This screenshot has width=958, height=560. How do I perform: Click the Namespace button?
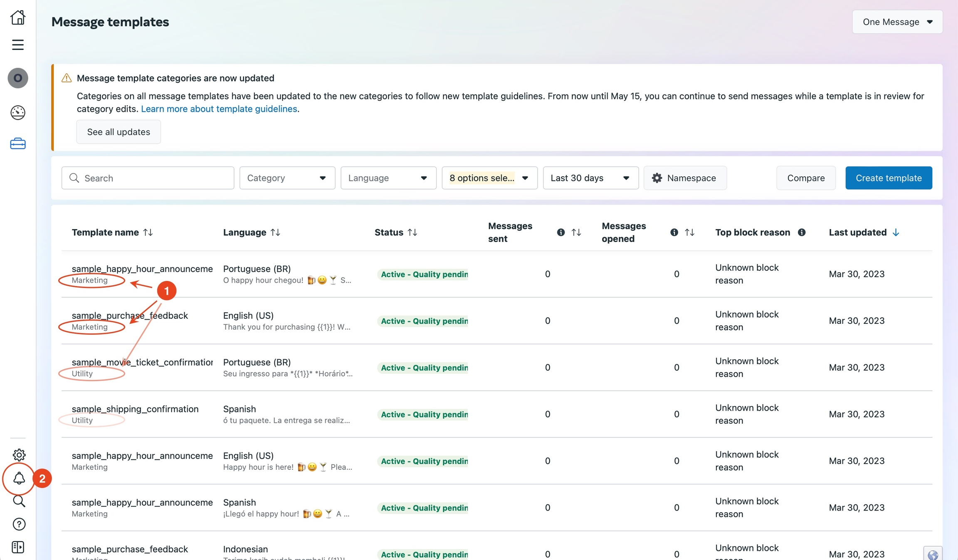coord(685,178)
